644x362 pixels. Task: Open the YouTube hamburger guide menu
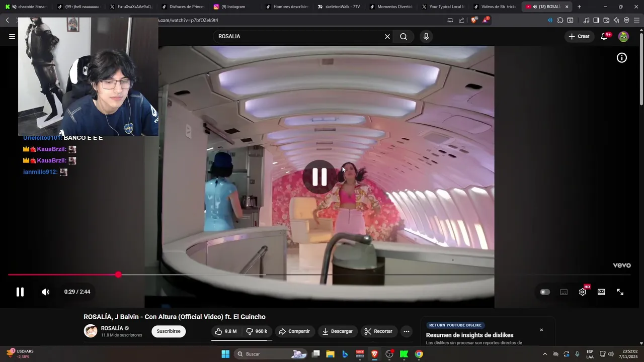[x=12, y=36]
